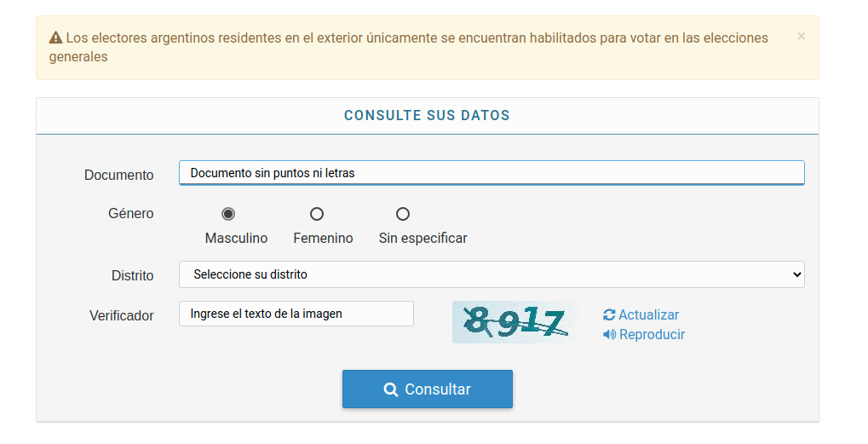Click the Sin especificar text label
The image size is (868, 444).
[x=423, y=239]
